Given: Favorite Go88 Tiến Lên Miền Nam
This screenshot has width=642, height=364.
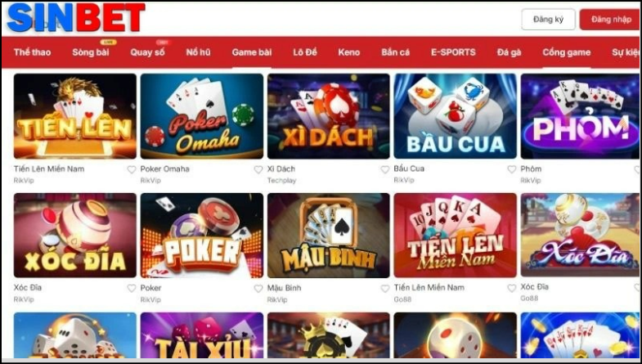Looking at the screenshot, I should pos(512,288).
